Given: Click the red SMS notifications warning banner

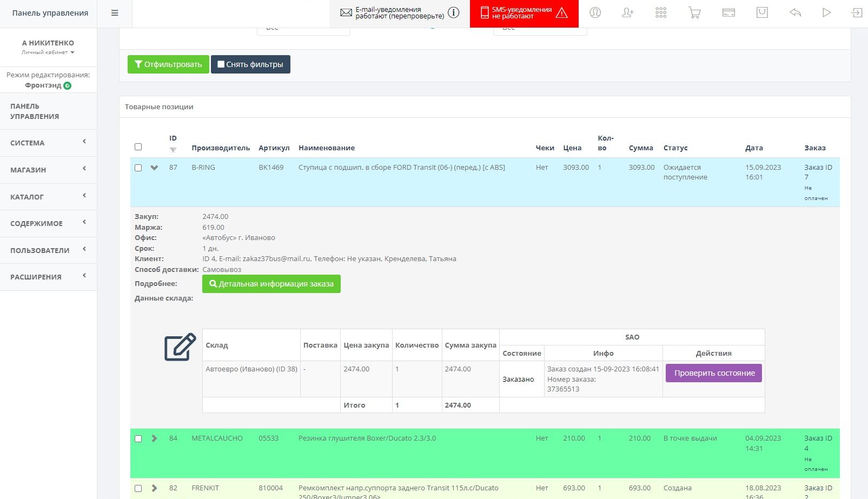Looking at the screenshot, I should [x=524, y=14].
